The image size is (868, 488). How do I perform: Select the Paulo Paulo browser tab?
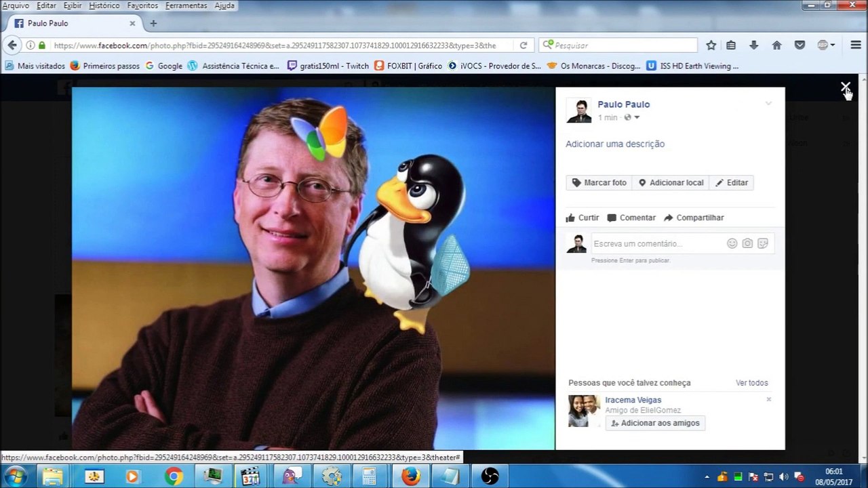click(75, 23)
